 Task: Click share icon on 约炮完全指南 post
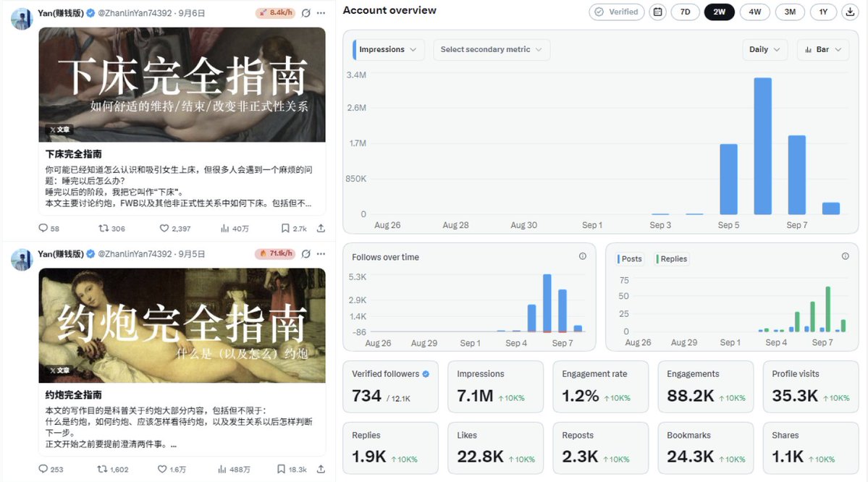(321, 469)
